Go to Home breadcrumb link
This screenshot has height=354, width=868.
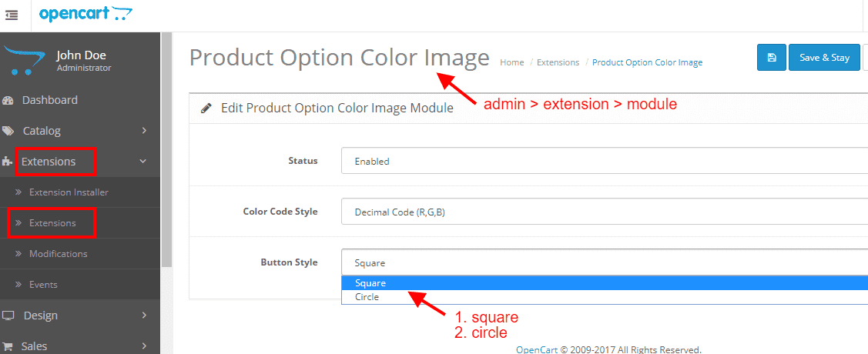coord(511,62)
